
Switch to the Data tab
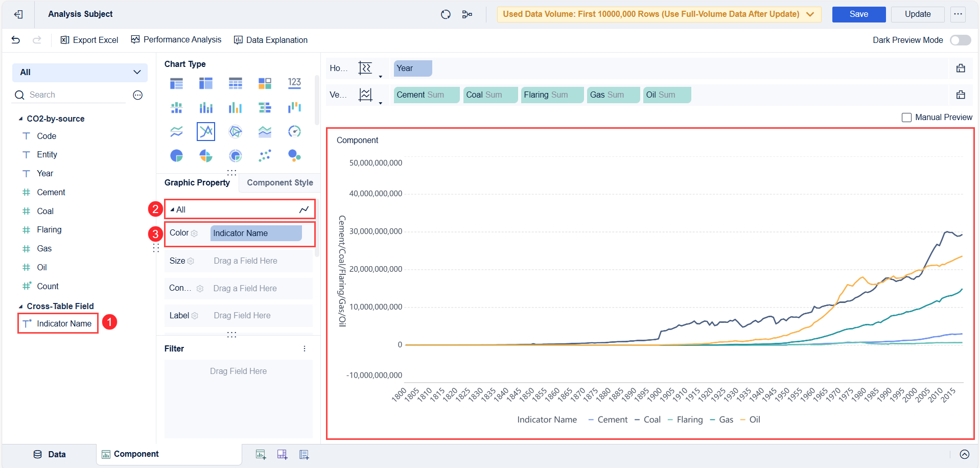click(50, 454)
